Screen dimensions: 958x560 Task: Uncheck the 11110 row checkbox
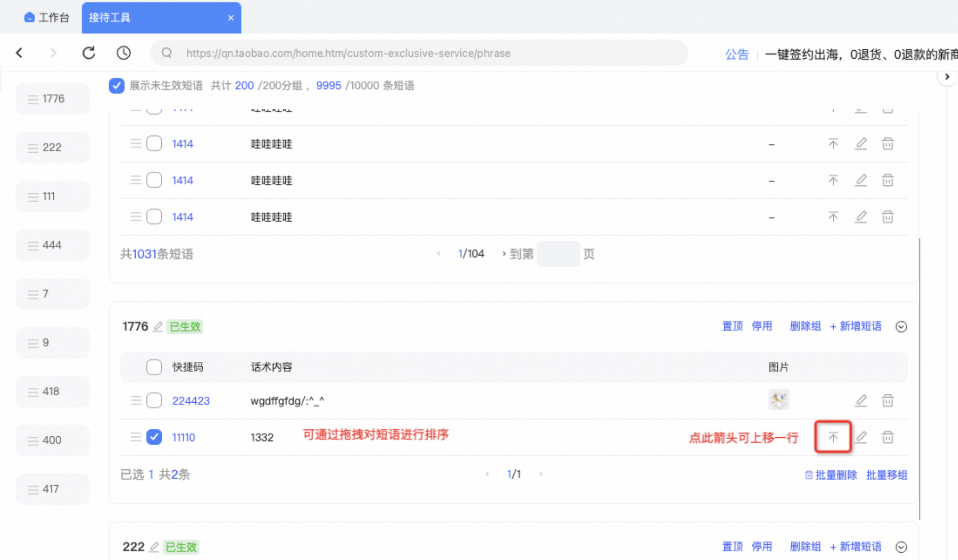154,437
